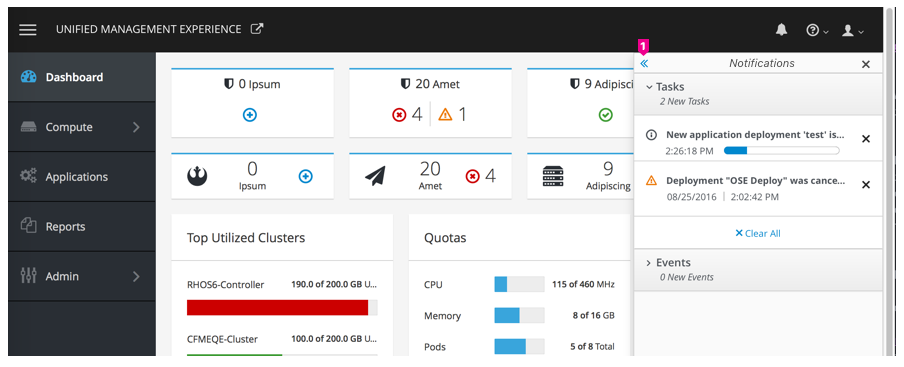Click the deployment progress bar

[781, 151]
